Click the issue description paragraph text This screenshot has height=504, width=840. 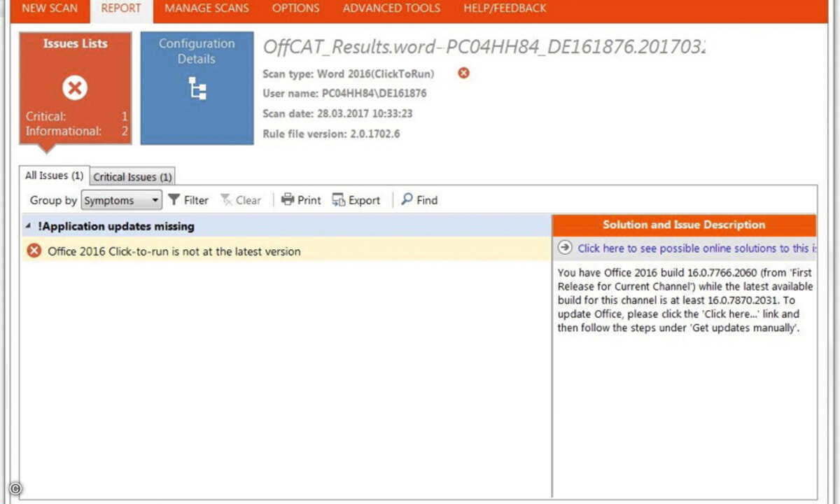tap(685, 300)
